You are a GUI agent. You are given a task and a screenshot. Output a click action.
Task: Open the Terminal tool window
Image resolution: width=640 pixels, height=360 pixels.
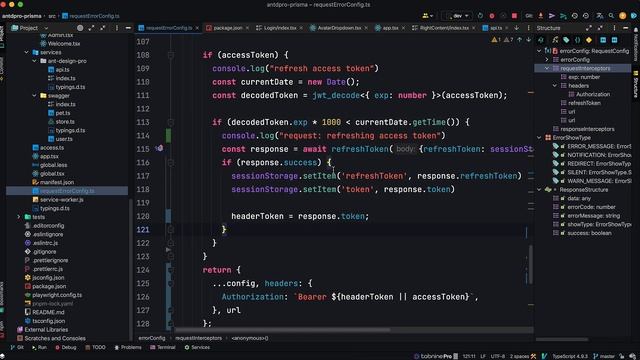(162, 347)
